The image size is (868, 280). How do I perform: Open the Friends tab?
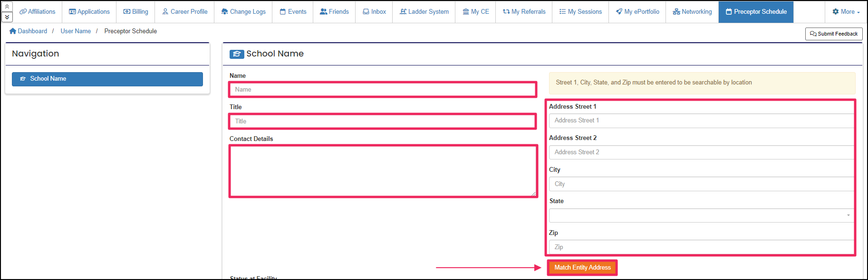tap(334, 11)
